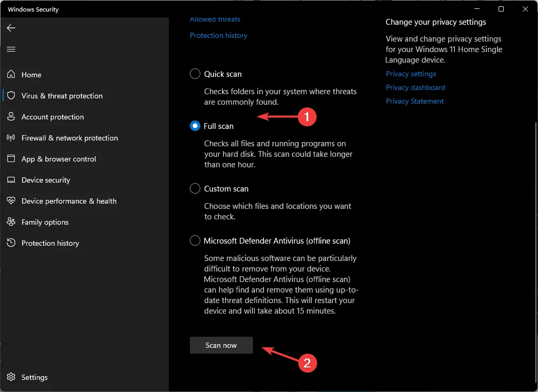Click the Device performance heart icon
The image size is (538, 392).
11,200
